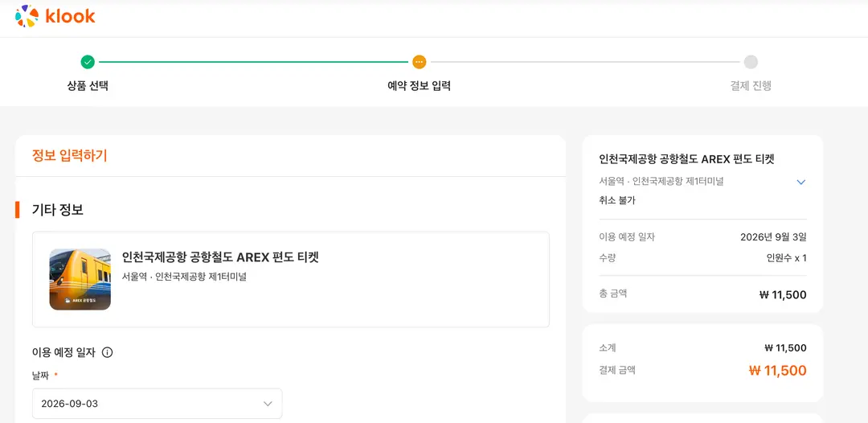Select the 예약 정보 입력 step label
868x423 pixels.
(419, 86)
